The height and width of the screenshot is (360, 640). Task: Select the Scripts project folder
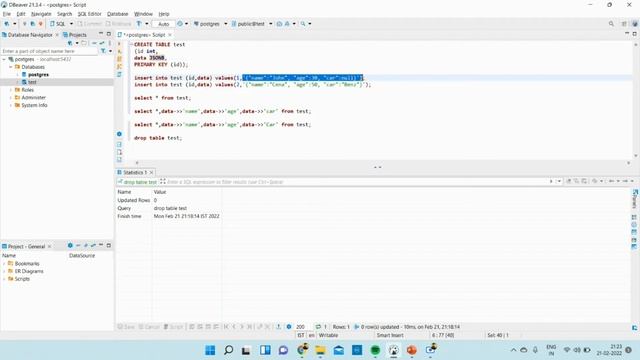point(19,279)
